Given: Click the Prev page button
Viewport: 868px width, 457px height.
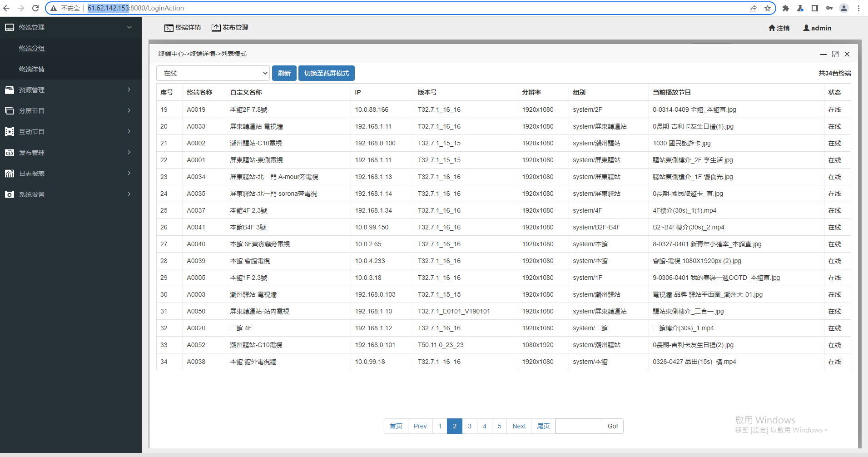Looking at the screenshot, I should tap(420, 426).
